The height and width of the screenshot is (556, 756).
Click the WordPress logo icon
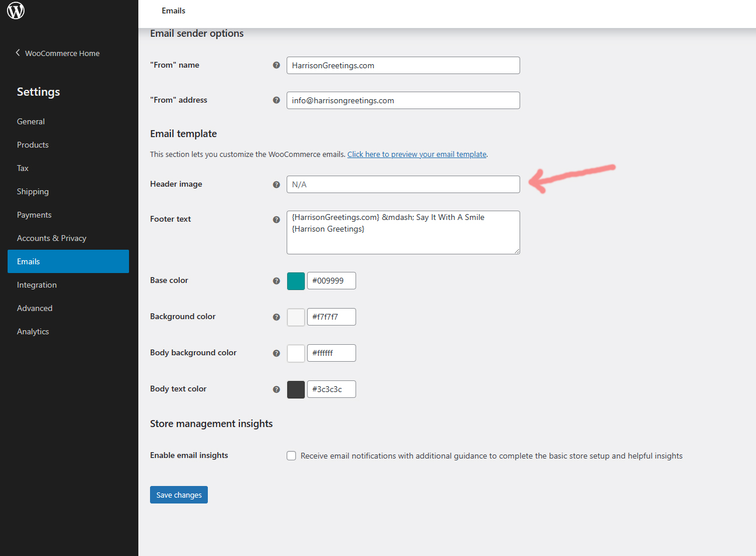point(16,11)
